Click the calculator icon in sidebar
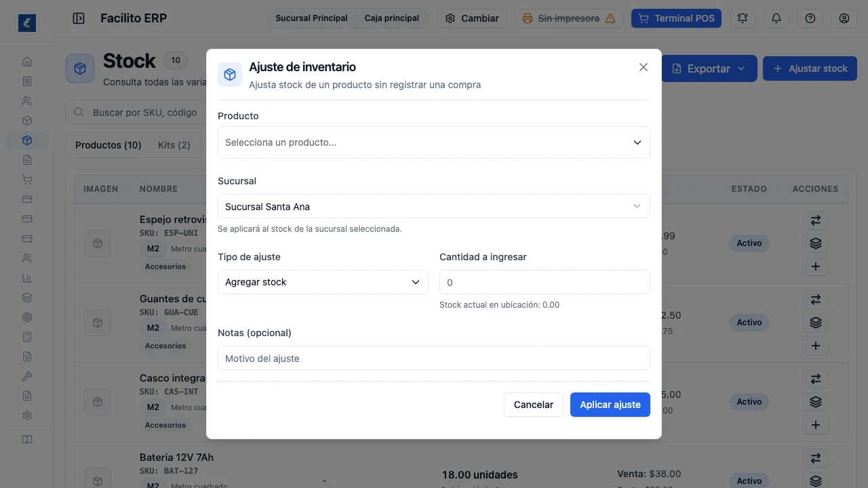The height and width of the screenshot is (488, 868). 27,337
